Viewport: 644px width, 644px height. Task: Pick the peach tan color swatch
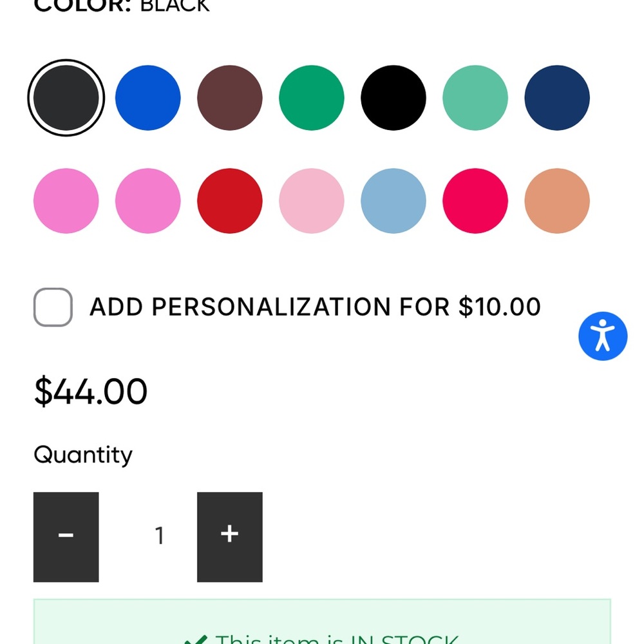(x=557, y=201)
